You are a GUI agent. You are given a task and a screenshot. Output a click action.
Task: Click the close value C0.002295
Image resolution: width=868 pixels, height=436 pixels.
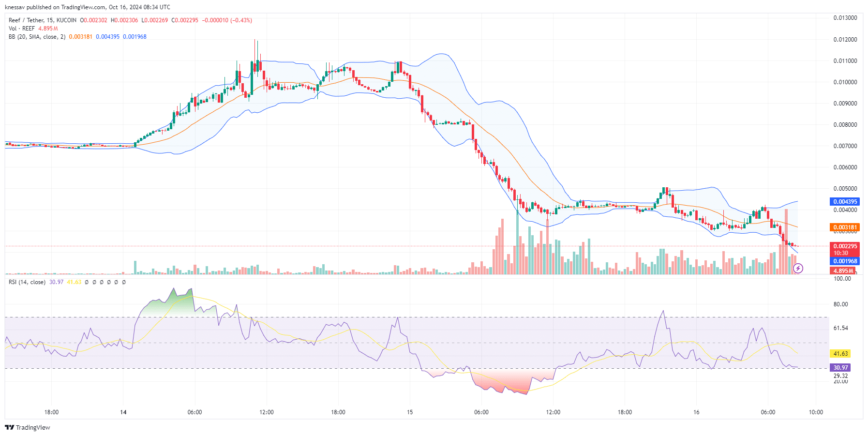click(x=185, y=20)
